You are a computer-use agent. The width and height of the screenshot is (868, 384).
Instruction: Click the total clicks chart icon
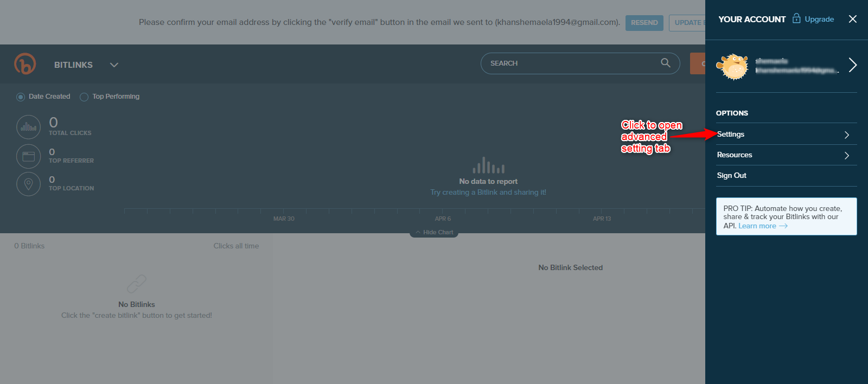28,127
